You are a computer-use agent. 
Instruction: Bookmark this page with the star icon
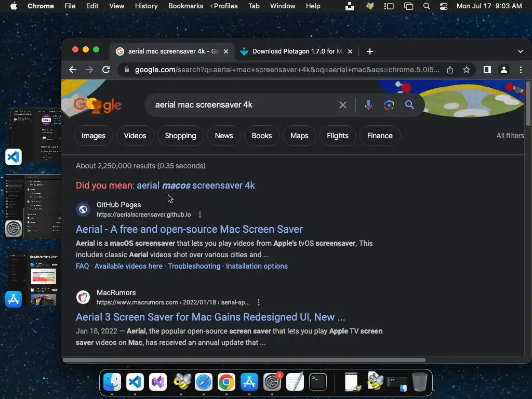pyautogui.click(x=467, y=70)
